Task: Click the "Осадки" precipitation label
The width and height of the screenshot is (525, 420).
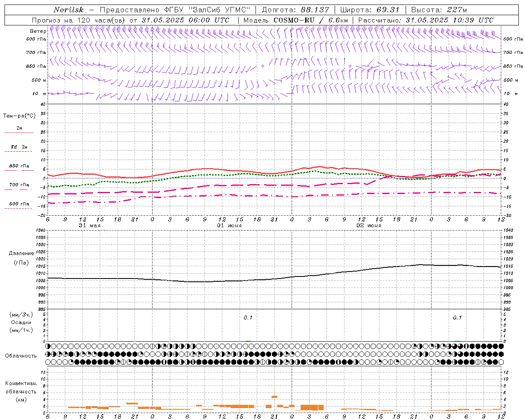Action: point(21,322)
